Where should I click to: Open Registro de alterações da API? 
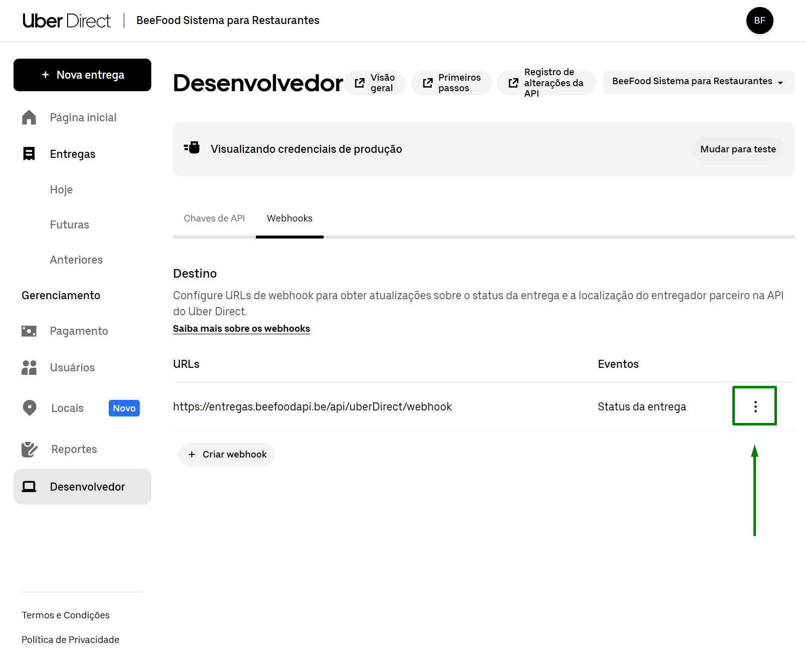point(547,83)
